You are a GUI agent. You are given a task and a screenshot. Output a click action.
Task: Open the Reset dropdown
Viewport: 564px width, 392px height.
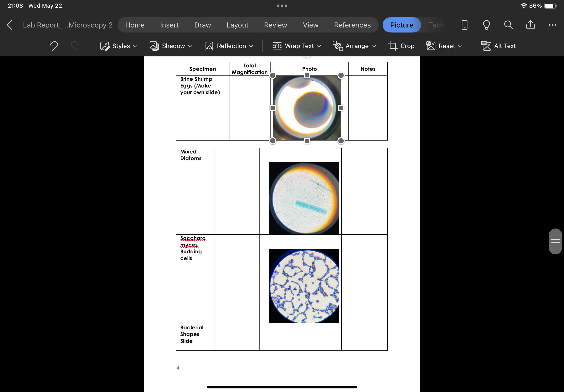pos(444,46)
